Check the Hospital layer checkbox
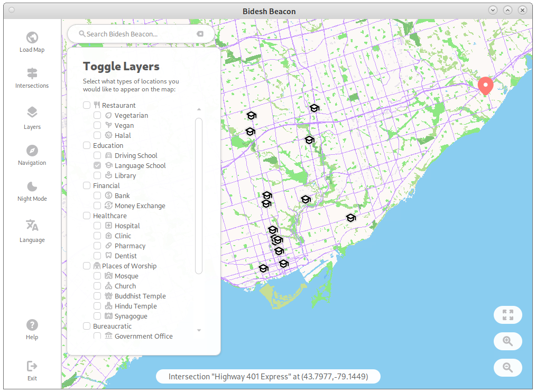The height and width of the screenshot is (392, 536). [97, 226]
